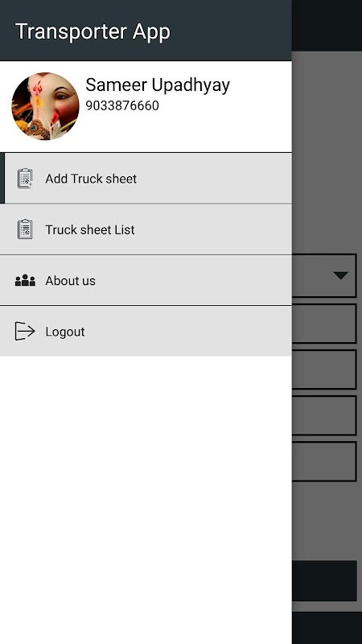The image size is (362, 644).
Task: Click the Transporter App title
Action: (x=93, y=31)
